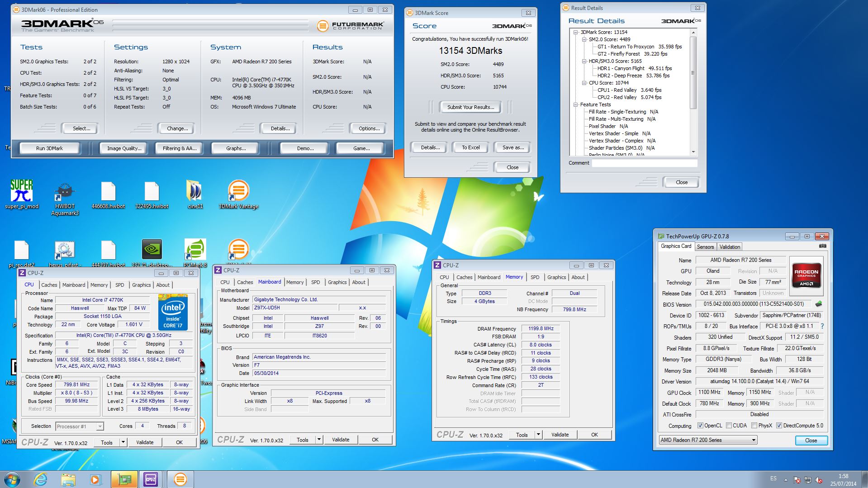
Task: Click the Close button in GPU-Z
Action: 811,441
